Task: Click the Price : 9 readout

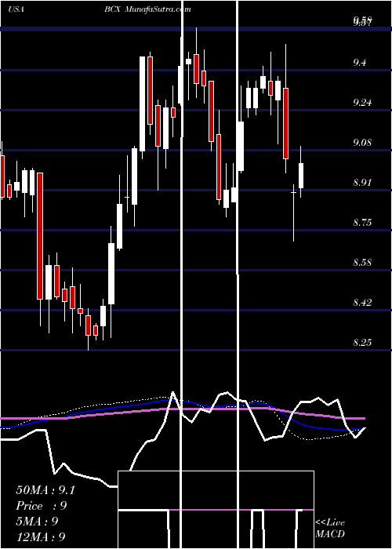Action: [x=42, y=506]
